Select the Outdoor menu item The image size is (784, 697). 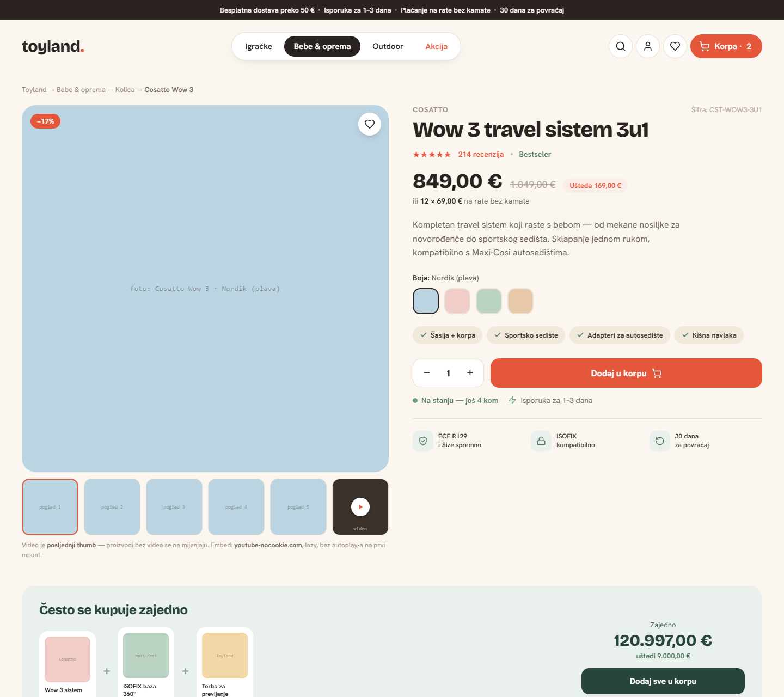pos(388,46)
